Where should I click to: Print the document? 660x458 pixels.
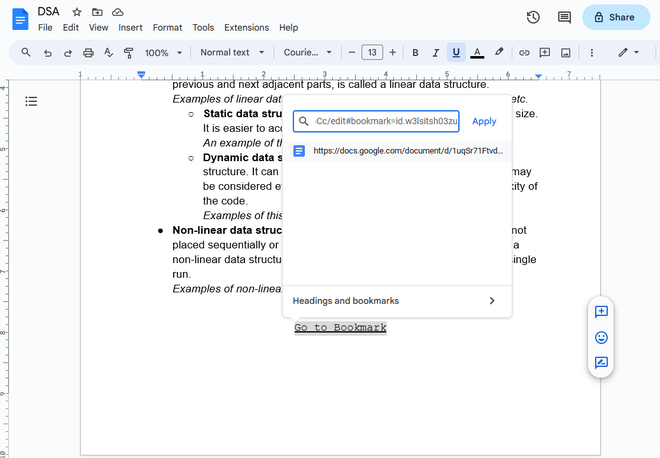point(88,53)
